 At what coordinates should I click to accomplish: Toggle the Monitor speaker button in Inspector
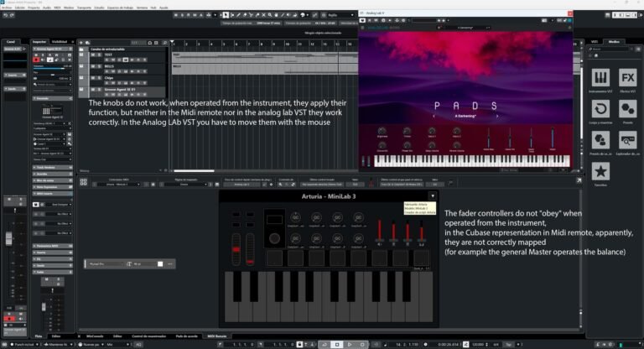(x=43, y=60)
